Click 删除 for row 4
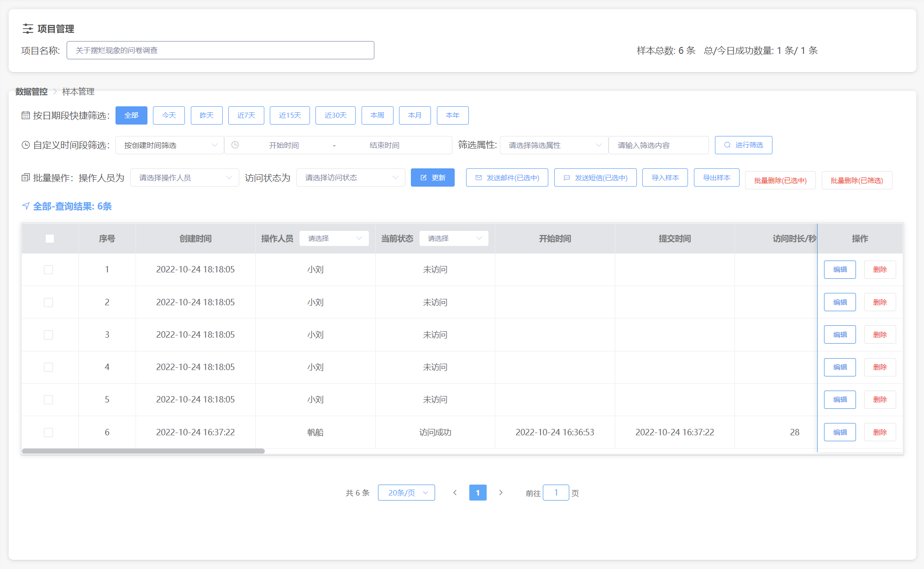Screen dimensions: 924x569 point(880,367)
